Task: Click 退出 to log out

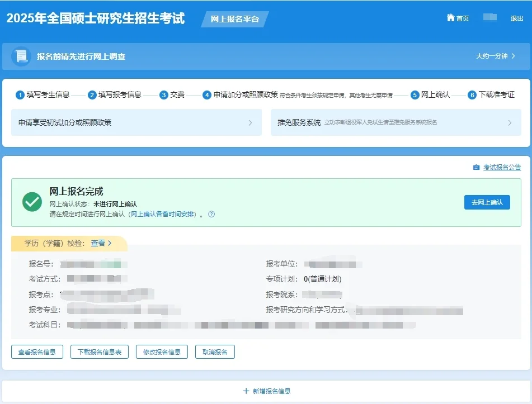Action: click(519, 17)
